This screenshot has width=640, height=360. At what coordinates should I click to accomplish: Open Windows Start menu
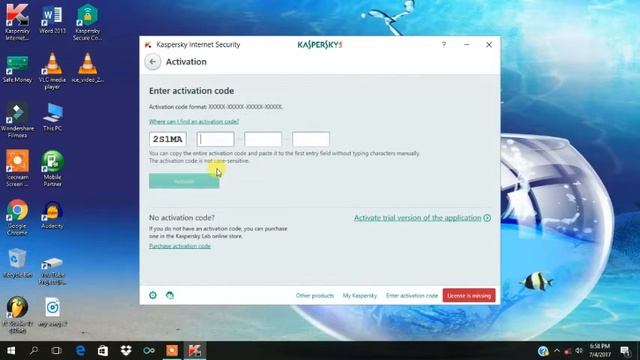click(11, 351)
